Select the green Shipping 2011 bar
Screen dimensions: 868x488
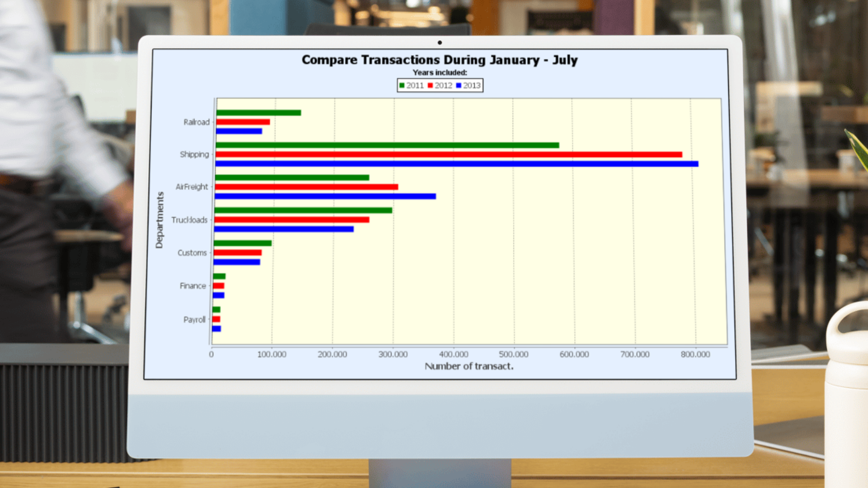[387, 145]
